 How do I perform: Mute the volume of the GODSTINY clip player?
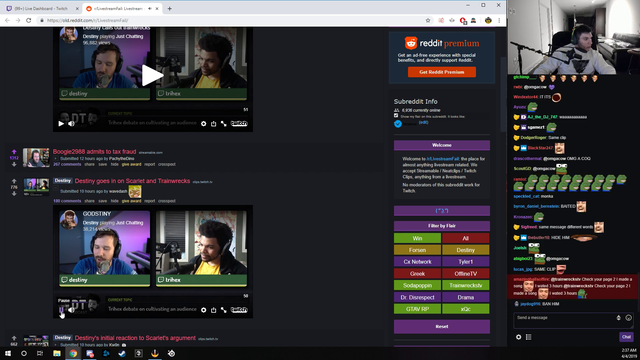pos(71,310)
